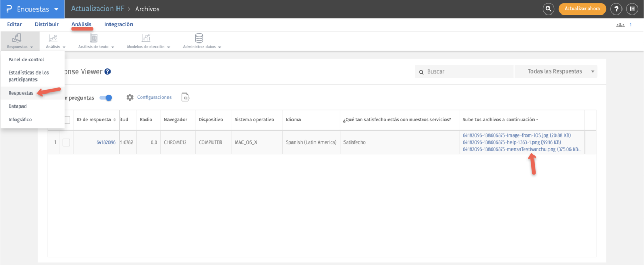The image size is (644, 265).
Task: Open the Configuraciones link
Action: point(155,97)
